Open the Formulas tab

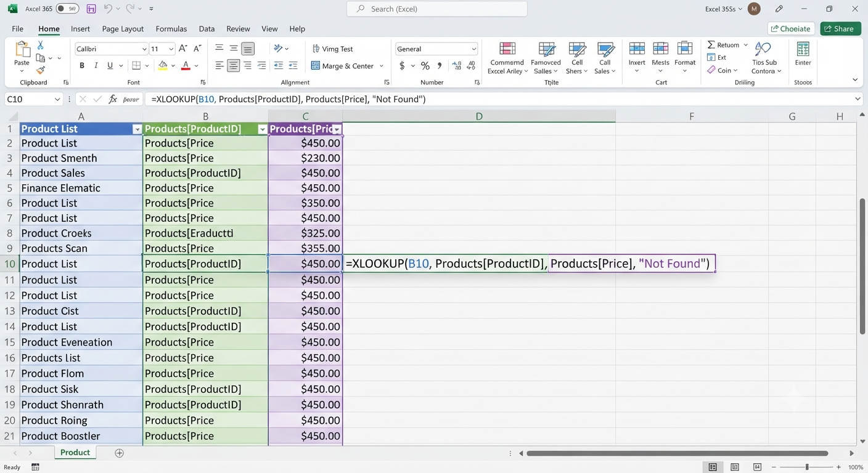pyautogui.click(x=171, y=29)
